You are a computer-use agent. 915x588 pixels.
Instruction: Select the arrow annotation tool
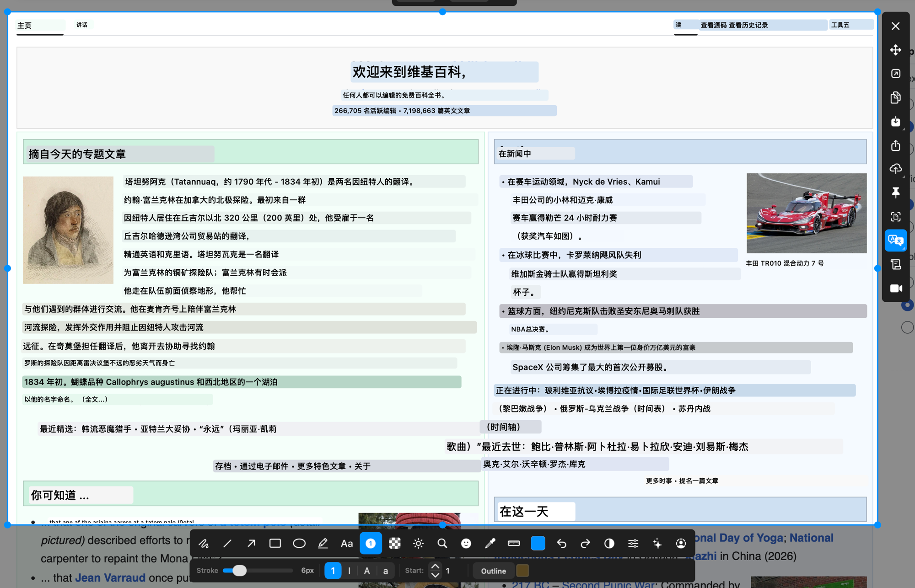[x=251, y=543]
